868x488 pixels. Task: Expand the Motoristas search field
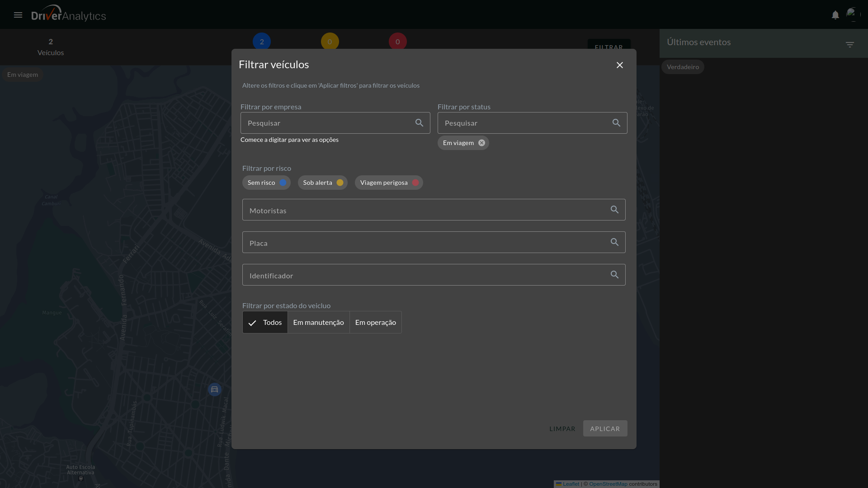(425, 210)
